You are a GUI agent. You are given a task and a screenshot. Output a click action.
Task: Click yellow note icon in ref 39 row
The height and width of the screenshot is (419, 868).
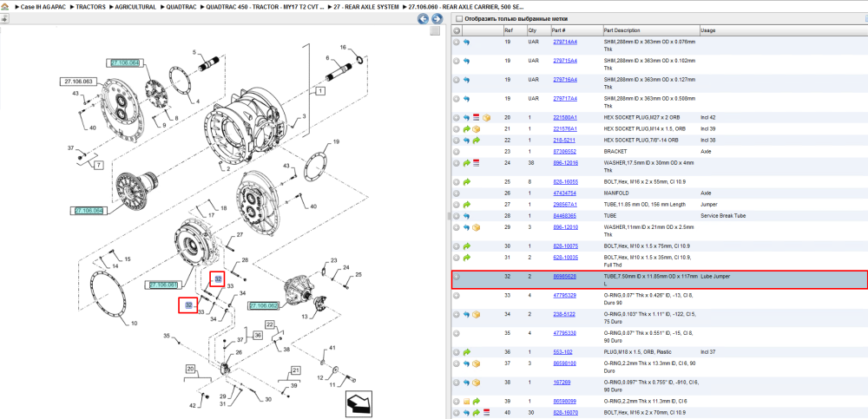(x=467, y=402)
